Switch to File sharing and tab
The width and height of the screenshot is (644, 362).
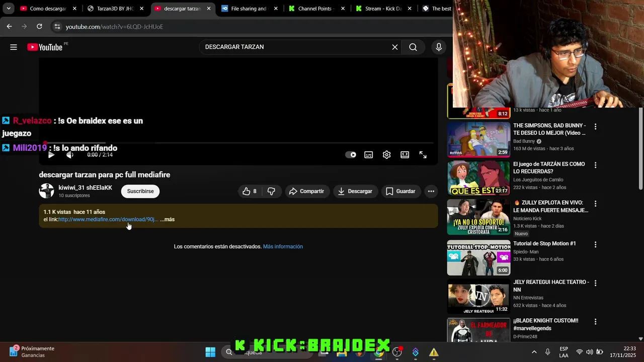click(250, 9)
